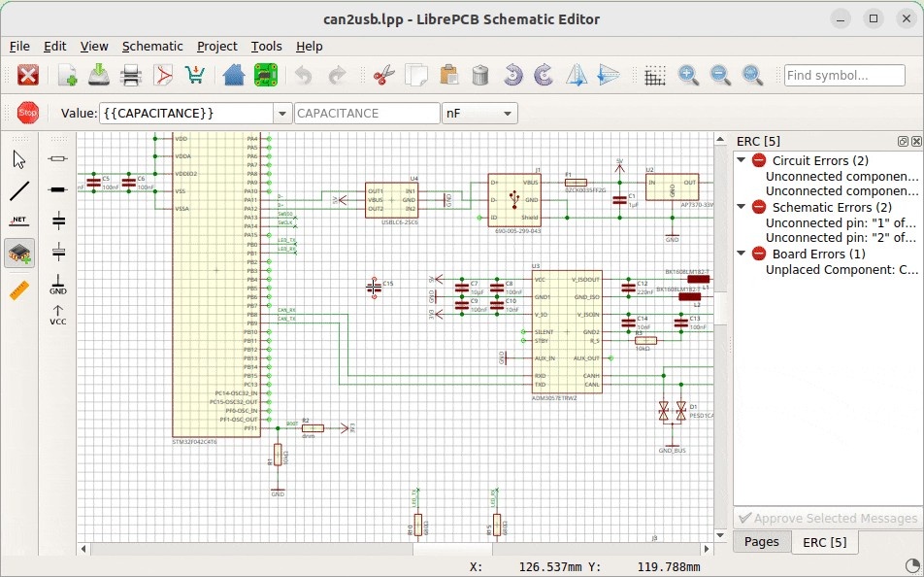The height and width of the screenshot is (577, 924).
Task: Select the Draw Wire tool
Action: click(18, 190)
